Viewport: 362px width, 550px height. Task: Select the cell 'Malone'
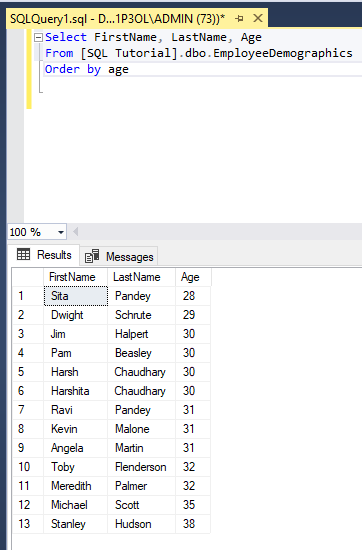141,429
